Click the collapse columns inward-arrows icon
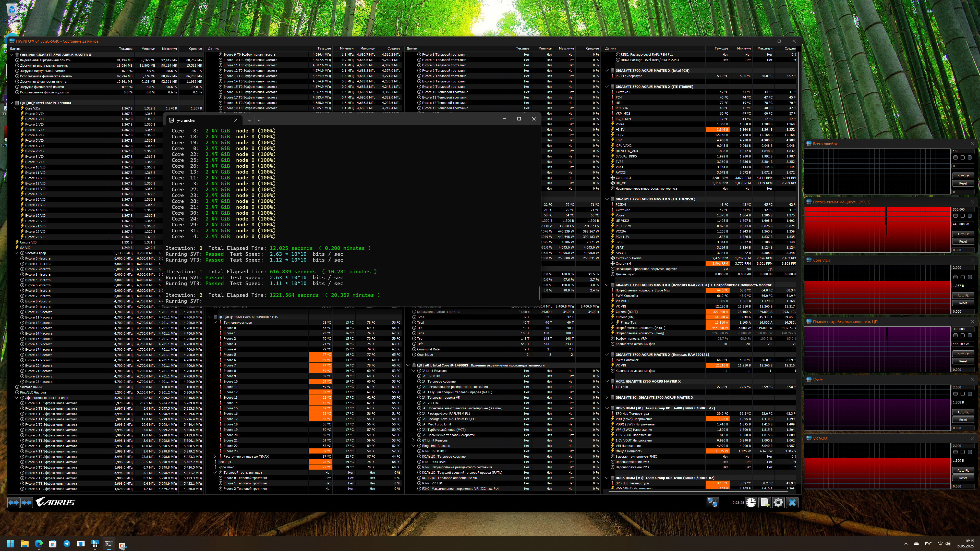 pos(27,503)
